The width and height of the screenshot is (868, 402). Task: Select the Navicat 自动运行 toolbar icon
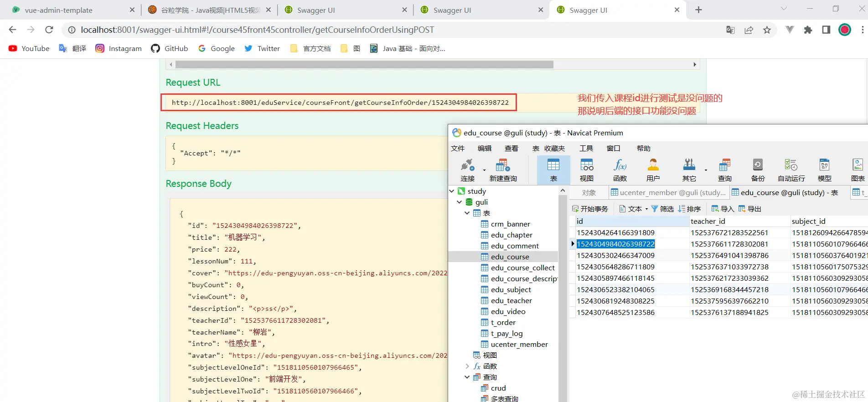(x=791, y=170)
